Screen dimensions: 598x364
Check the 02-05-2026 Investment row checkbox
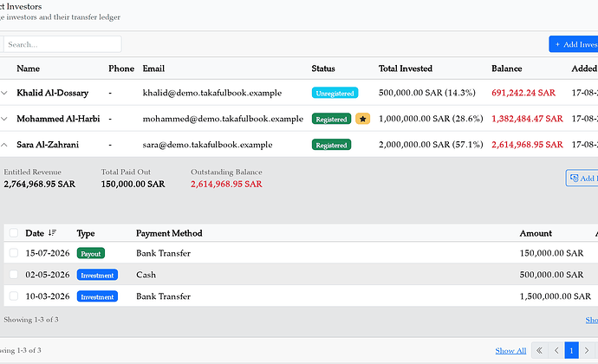pyautogui.click(x=14, y=275)
